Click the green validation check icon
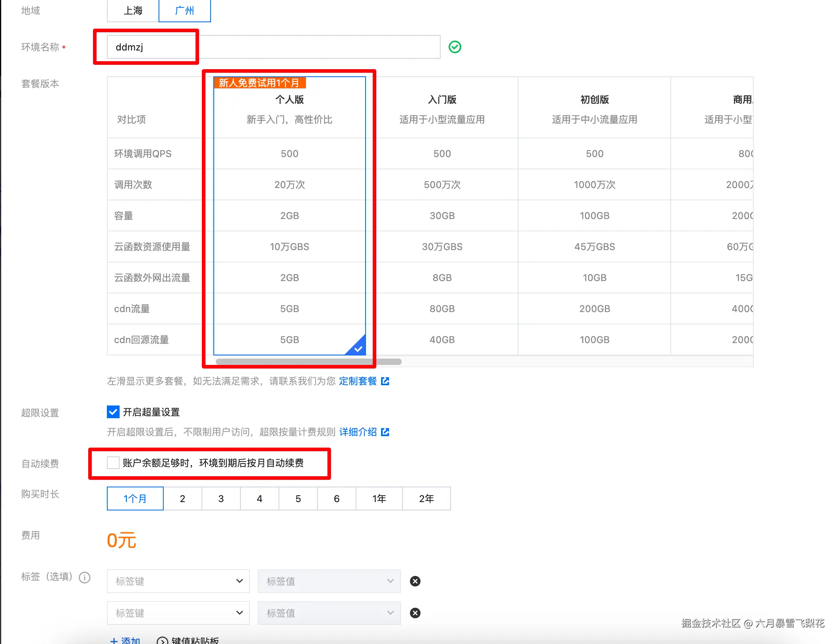Screen dimensions: 840x644 pos(455,47)
